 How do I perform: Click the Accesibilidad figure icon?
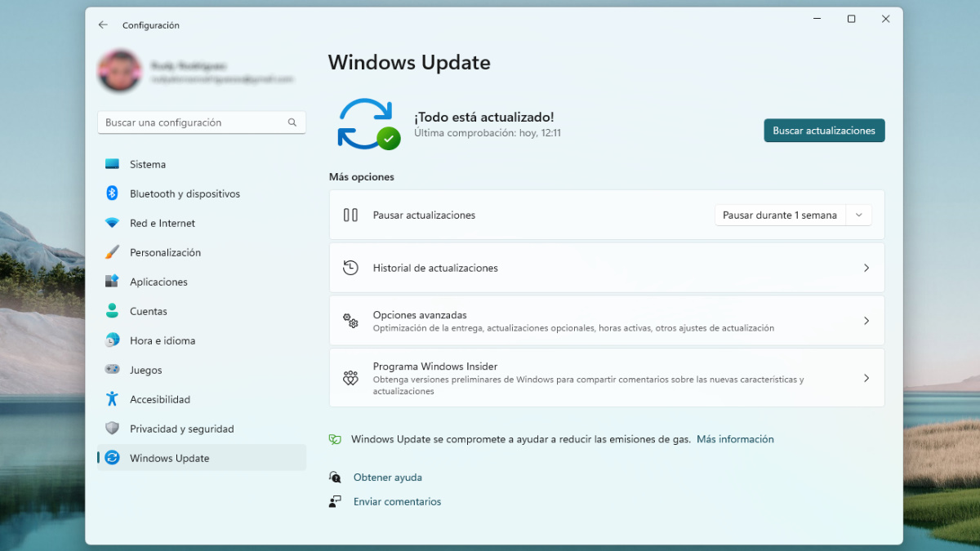click(x=112, y=399)
